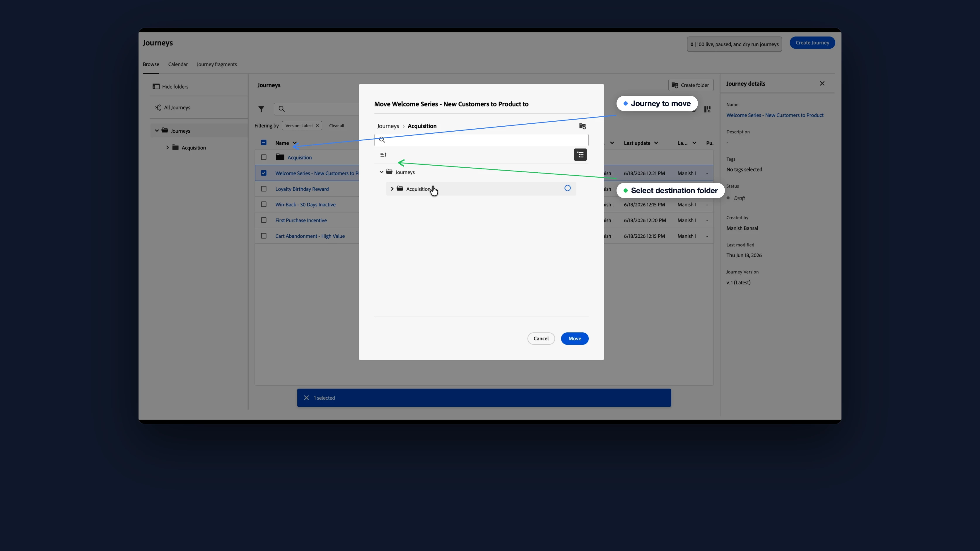Sort by the Name column chevron
The height and width of the screenshot is (551, 980).
[x=295, y=143]
